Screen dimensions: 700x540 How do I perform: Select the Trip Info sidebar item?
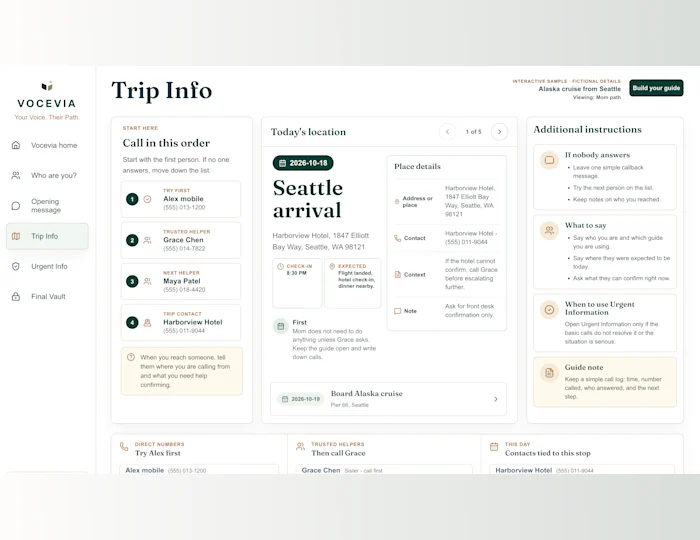(47, 236)
